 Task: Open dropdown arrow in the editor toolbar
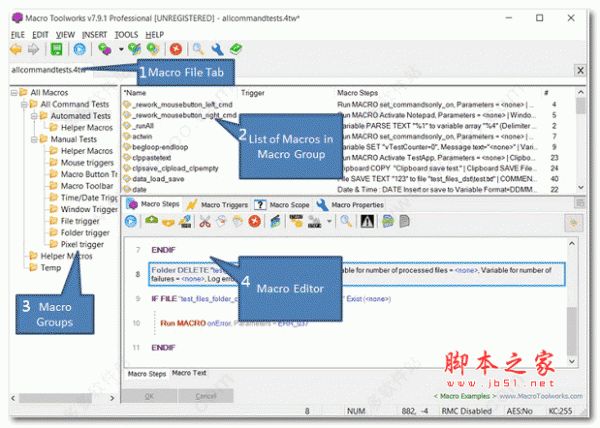tap(329, 221)
